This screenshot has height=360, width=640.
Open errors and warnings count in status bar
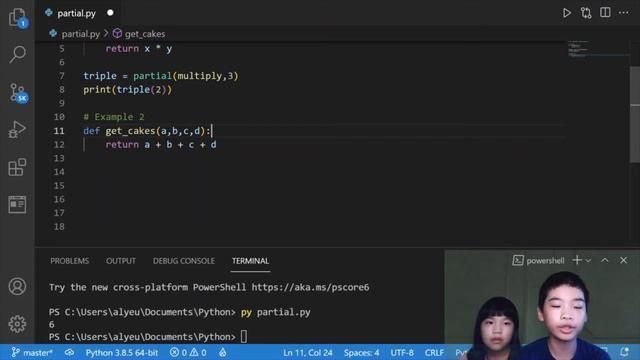coord(188,352)
